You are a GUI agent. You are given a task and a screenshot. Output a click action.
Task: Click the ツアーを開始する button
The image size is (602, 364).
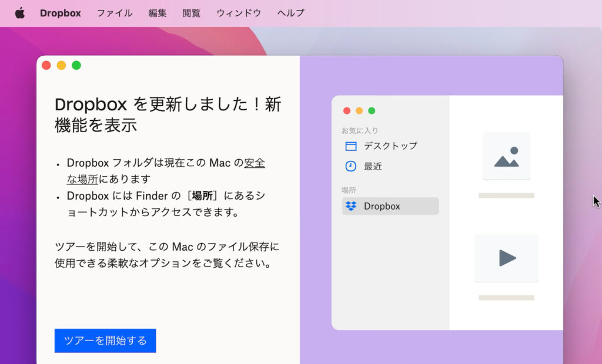point(105,341)
